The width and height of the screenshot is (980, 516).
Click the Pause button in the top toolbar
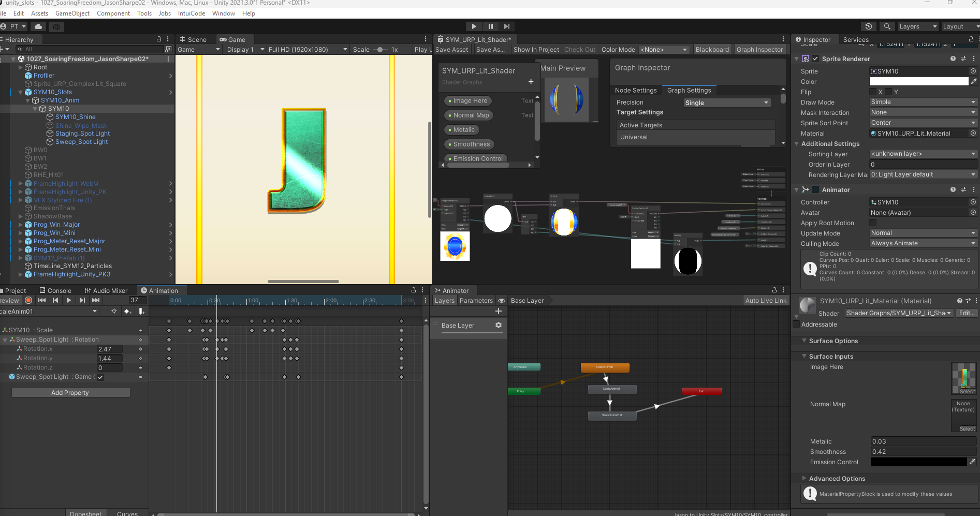(x=490, y=26)
